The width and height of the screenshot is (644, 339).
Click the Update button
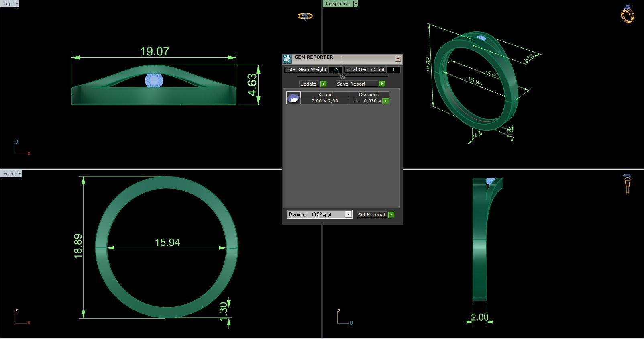tap(308, 84)
